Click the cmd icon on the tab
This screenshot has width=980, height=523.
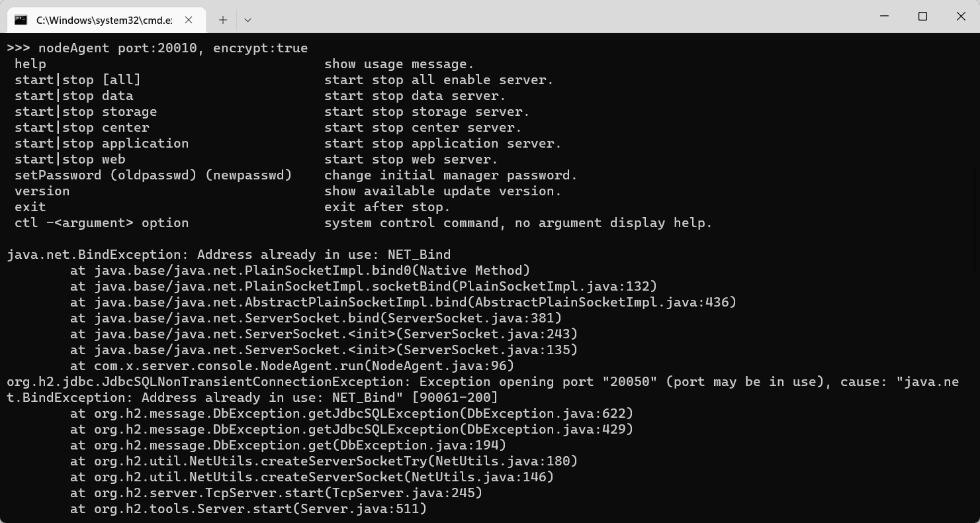(21, 20)
